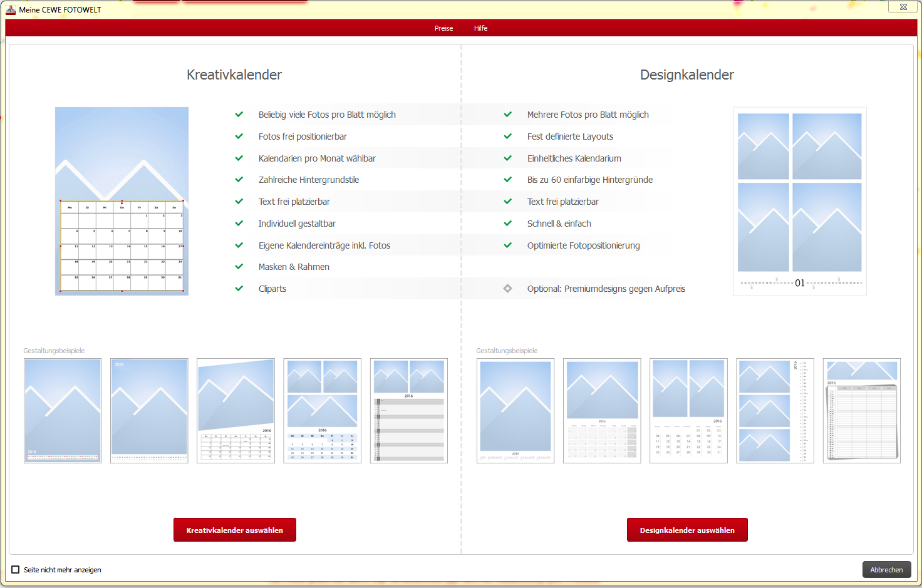Pick Designkalender example with three stacked photos
Image resolution: width=922 pixels, height=588 pixels.
pos(775,411)
